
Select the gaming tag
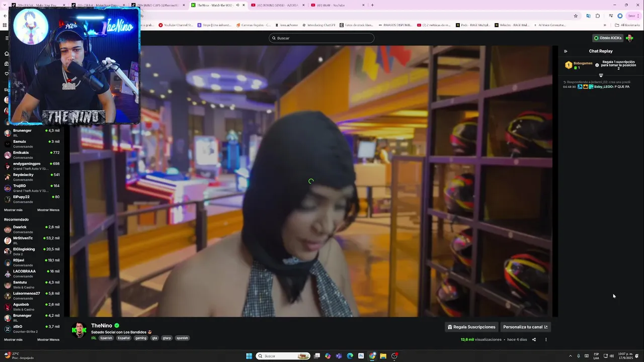pos(141,338)
